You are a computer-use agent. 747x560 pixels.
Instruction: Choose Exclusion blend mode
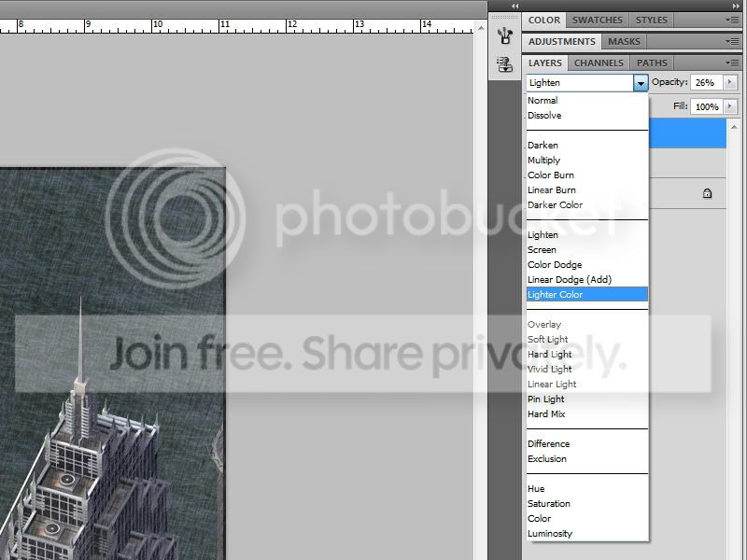(587, 458)
